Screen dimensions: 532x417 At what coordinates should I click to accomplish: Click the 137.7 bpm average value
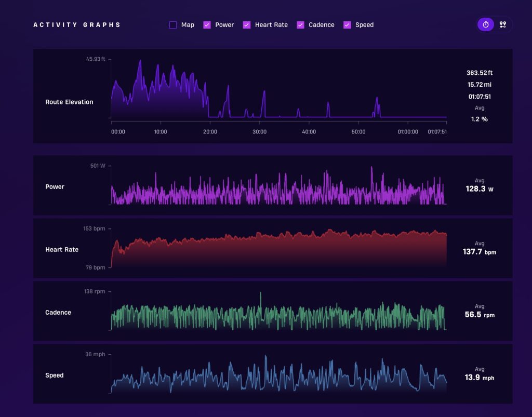(480, 251)
